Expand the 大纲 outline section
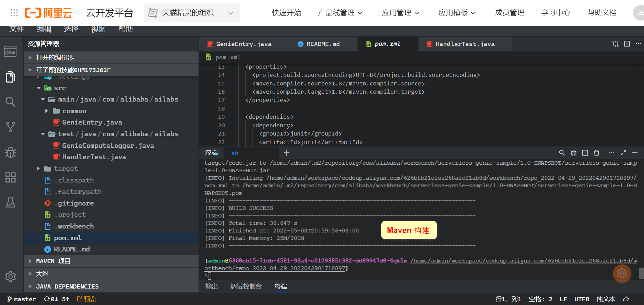The image size is (644, 305). tap(111, 274)
